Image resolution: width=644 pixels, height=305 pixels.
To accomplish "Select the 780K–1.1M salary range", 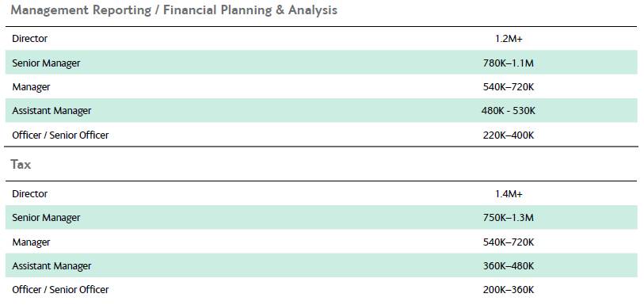I will 509,63.
